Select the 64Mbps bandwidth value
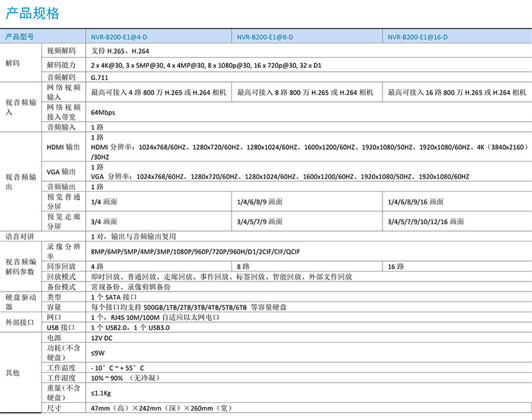532x420 pixels. click(103, 112)
